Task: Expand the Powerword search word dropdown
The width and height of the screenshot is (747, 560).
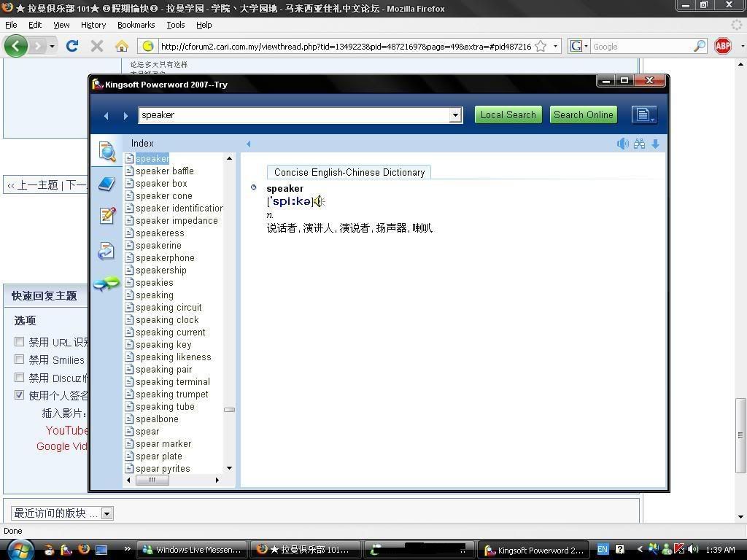Action: click(455, 115)
